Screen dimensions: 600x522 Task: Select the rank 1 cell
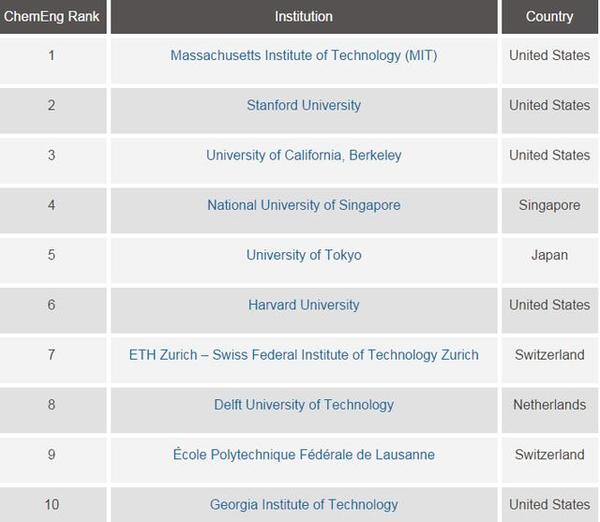(x=53, y=60)
